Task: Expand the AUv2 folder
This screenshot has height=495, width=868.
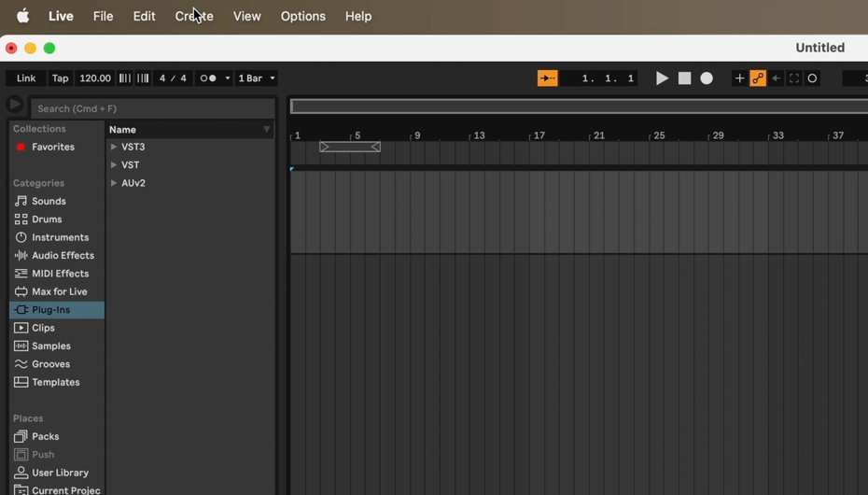Action: pos(114,183)
